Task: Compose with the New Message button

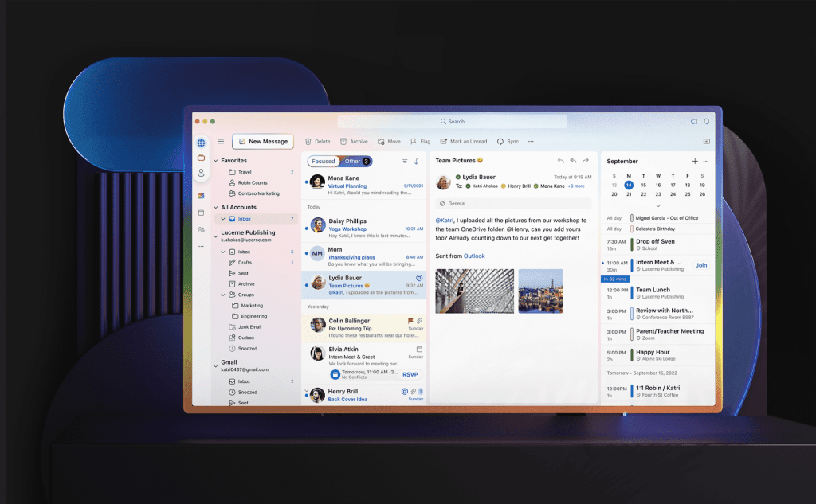Action: click(x=263, y=141)
